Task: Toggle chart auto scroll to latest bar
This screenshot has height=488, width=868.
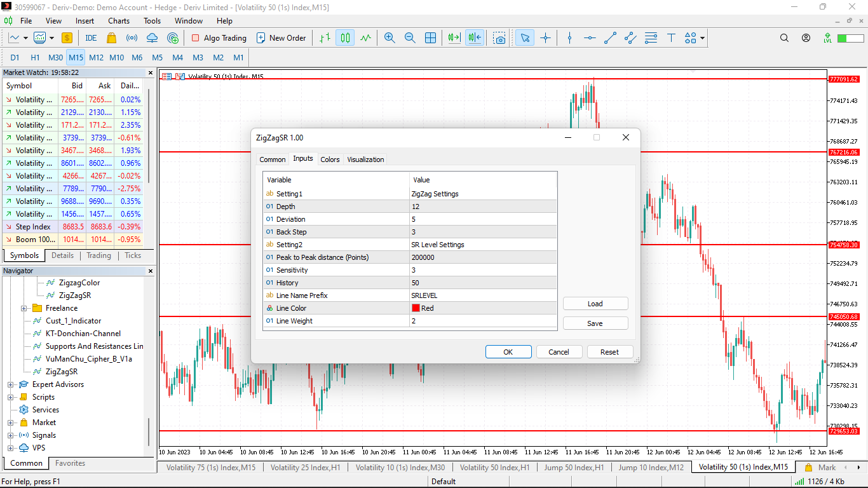Action: tap(454, 38)
